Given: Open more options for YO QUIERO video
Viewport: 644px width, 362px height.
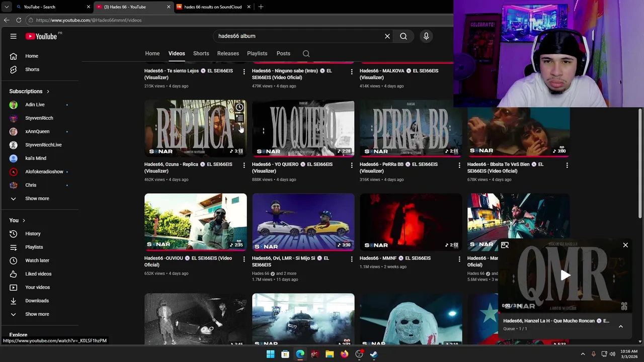Looking at the screenshot, I should [x=352, y=165].
